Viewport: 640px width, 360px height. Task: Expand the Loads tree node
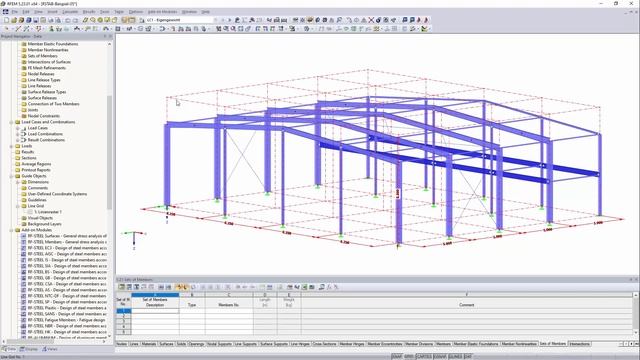pyautogui.click(x=11, y=146)
